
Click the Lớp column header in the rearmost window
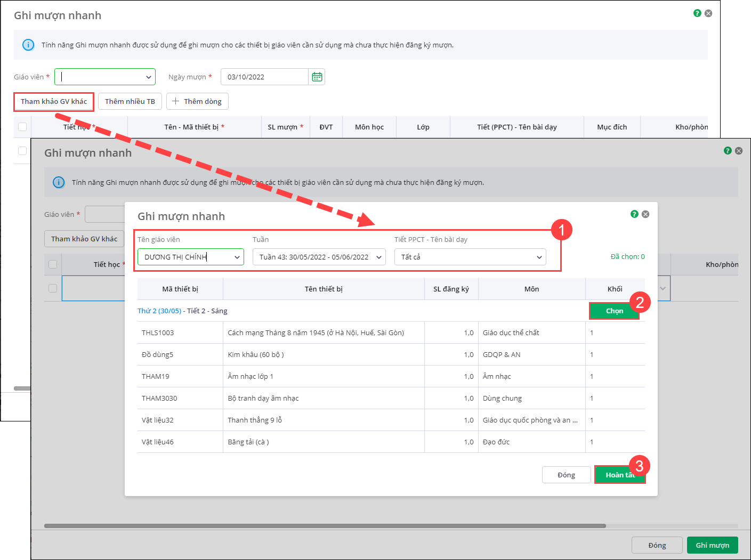tap(423, 127)
